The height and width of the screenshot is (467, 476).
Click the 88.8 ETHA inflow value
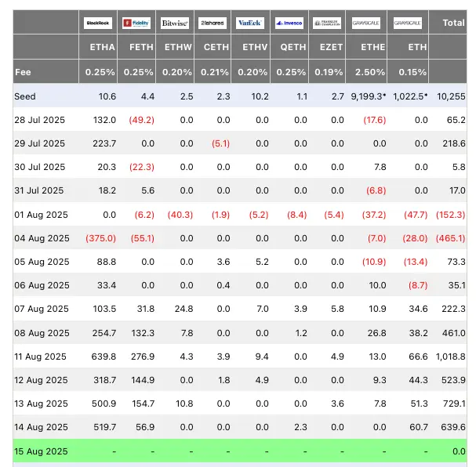coord(107,262)
